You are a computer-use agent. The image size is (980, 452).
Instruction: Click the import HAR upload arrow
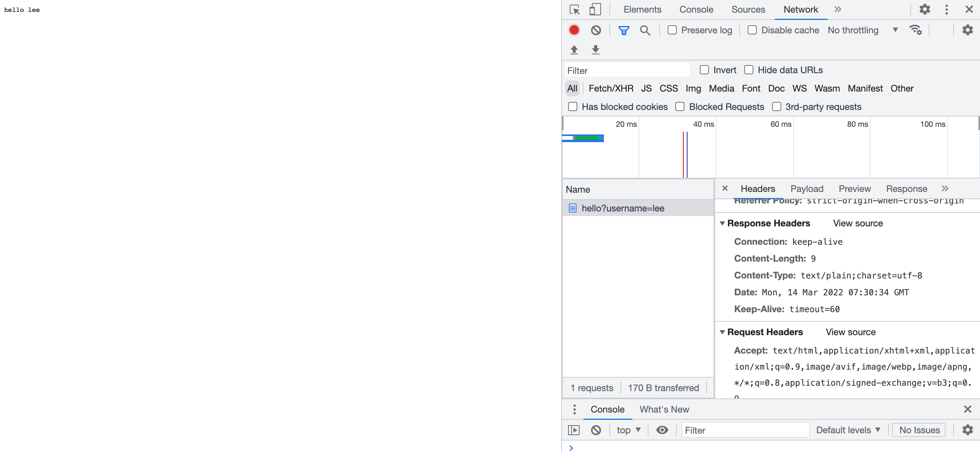coord(574,50)
